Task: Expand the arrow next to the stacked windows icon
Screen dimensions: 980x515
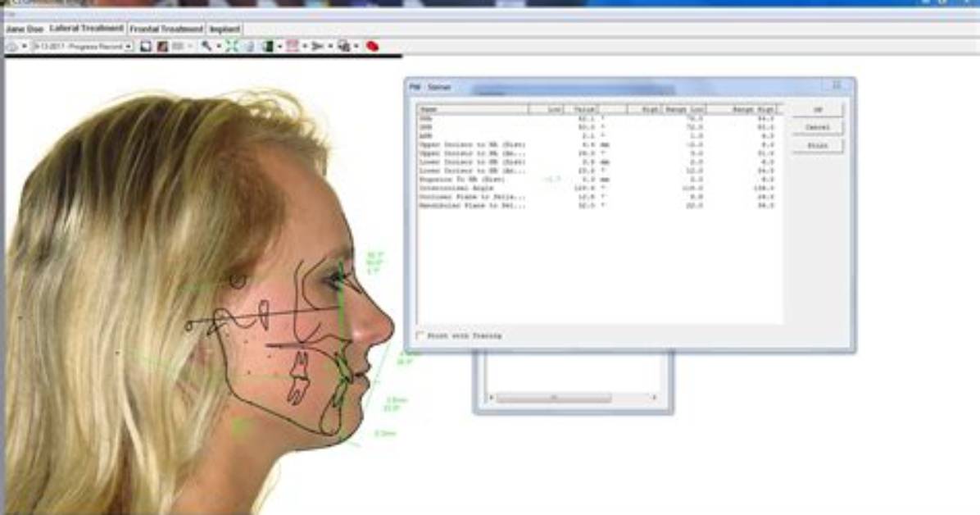Action: [x=356, y=46]
